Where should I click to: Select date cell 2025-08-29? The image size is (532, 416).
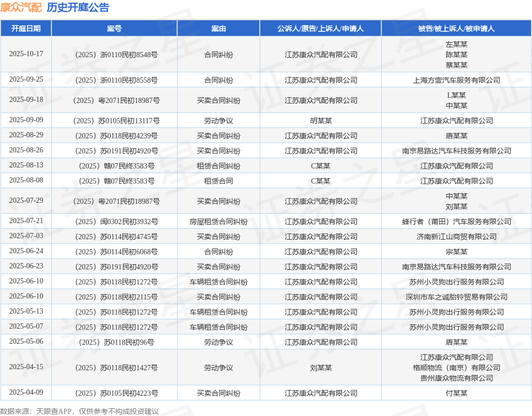coord(26,135)
